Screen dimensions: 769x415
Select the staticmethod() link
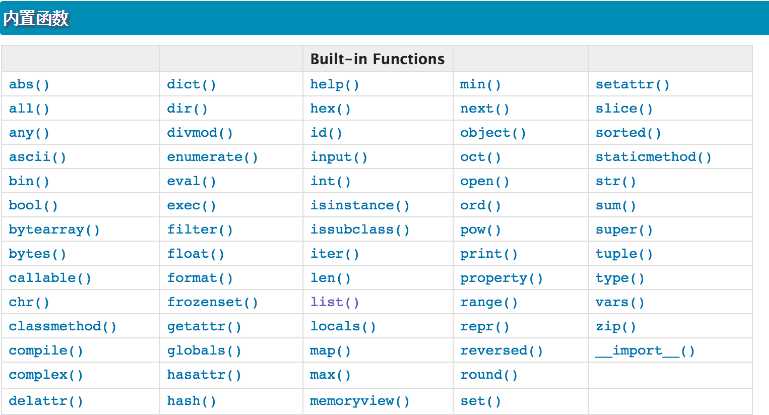653,157
